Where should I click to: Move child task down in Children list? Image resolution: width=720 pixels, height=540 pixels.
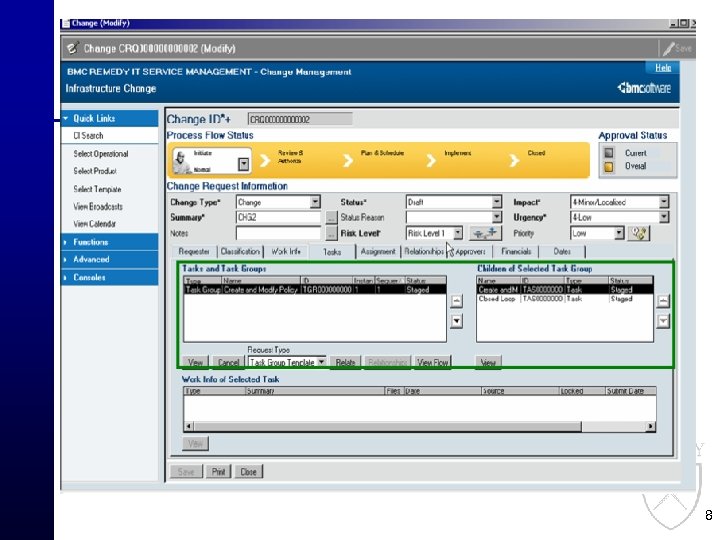point(663,321)
